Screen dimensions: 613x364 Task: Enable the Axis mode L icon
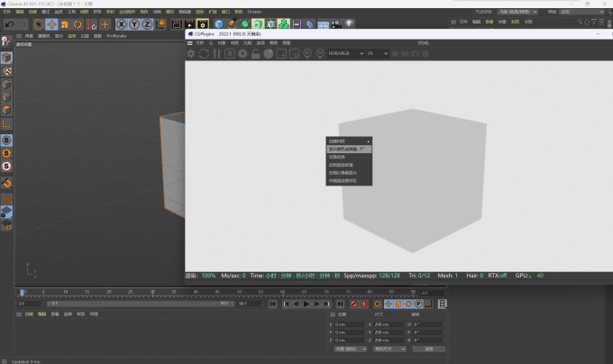[x=6, y=123]
